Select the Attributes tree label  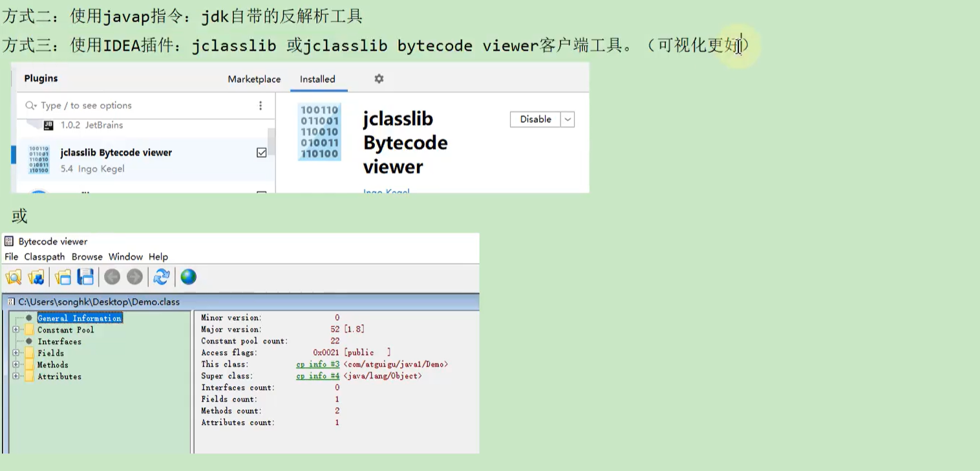pos(59,377)
